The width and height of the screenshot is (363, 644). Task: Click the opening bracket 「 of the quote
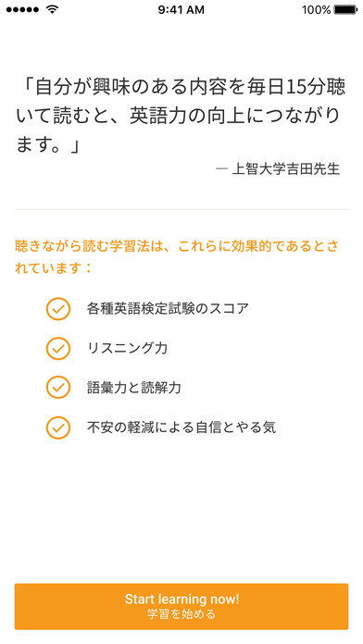pos(26,87)
